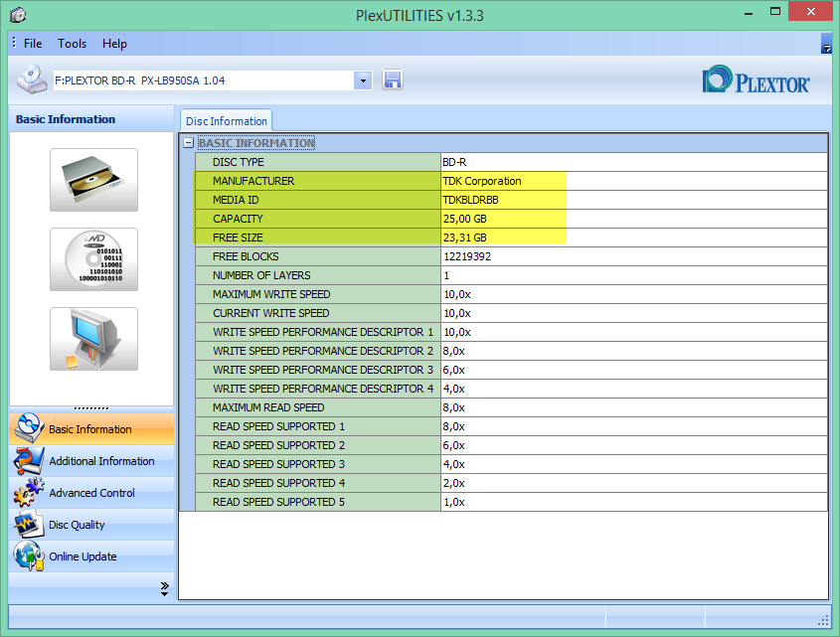The image size is (840, 637).
Task: Open the drive selection dropdown arrow
Action: 363,80
